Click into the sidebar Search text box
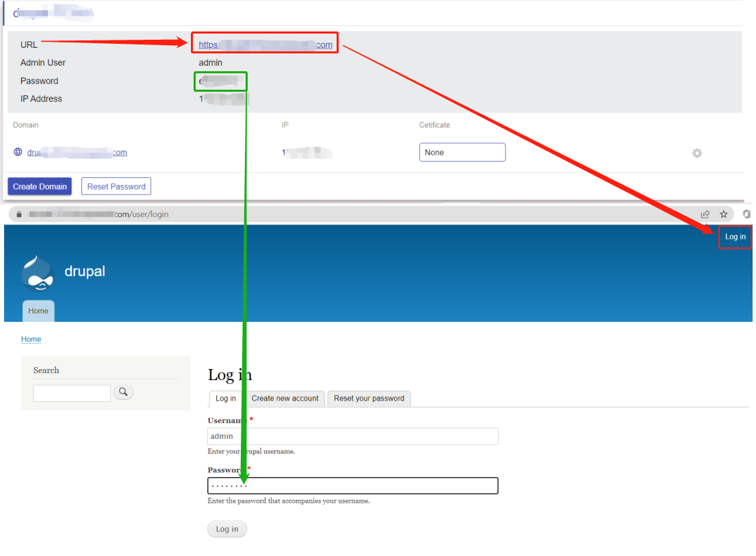Screen dimensions: 756x556 (x=72, y=393)
